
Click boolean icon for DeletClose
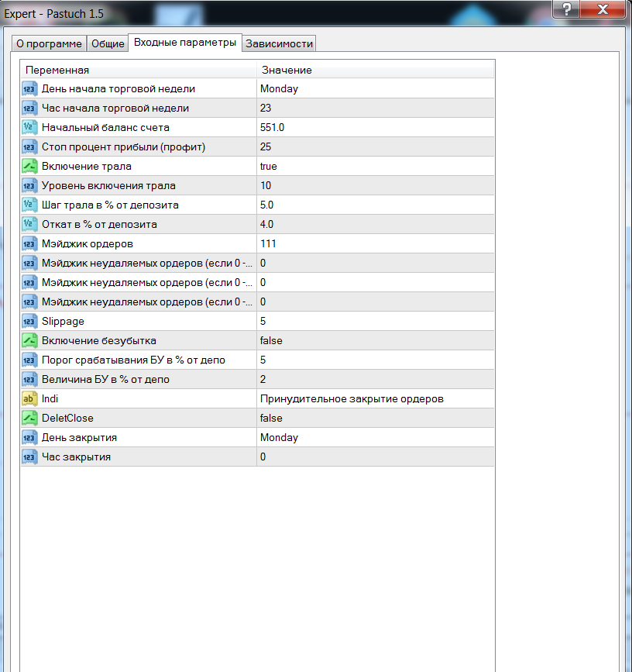click(29, 418)
